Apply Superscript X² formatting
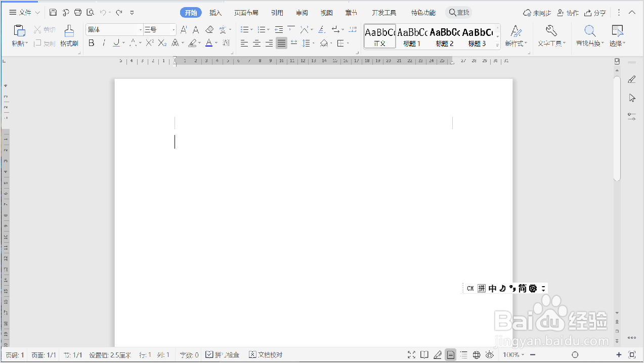This screenshot has height=363, width=644. (x=150, y=43)
